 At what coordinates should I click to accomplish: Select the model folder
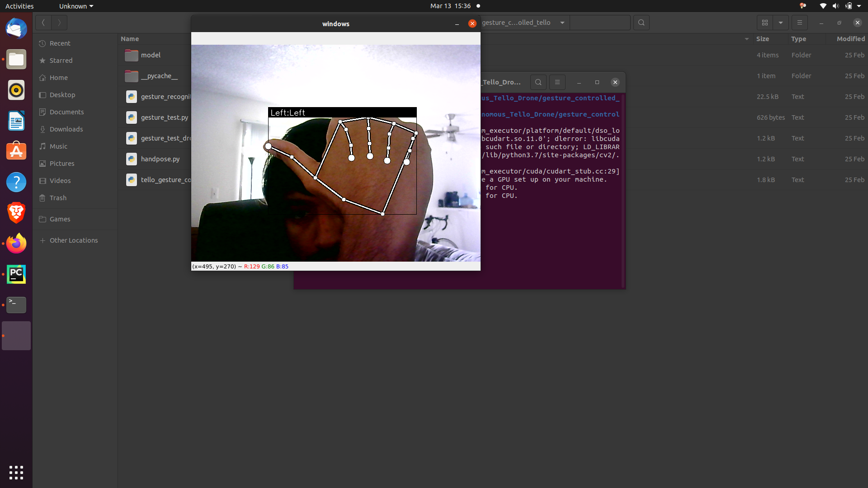[151, 55]
